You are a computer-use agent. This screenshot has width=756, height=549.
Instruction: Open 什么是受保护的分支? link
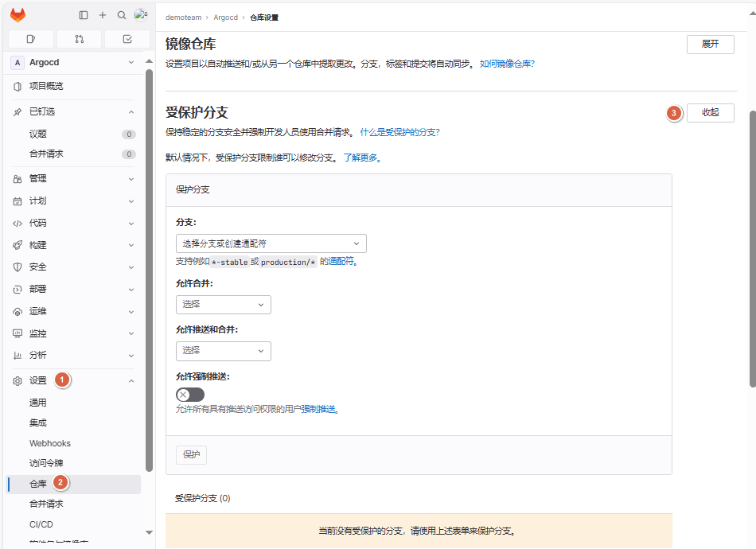coord(399,132)
